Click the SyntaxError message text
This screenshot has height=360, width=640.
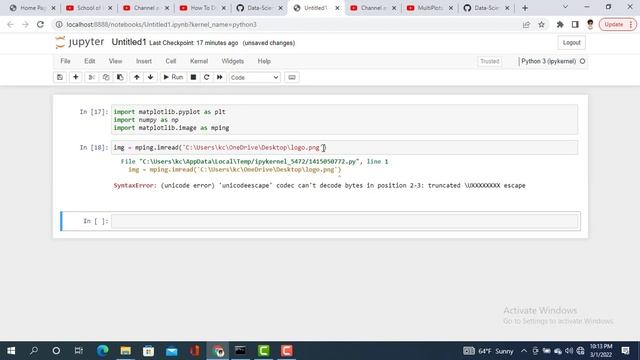[319, 185]
